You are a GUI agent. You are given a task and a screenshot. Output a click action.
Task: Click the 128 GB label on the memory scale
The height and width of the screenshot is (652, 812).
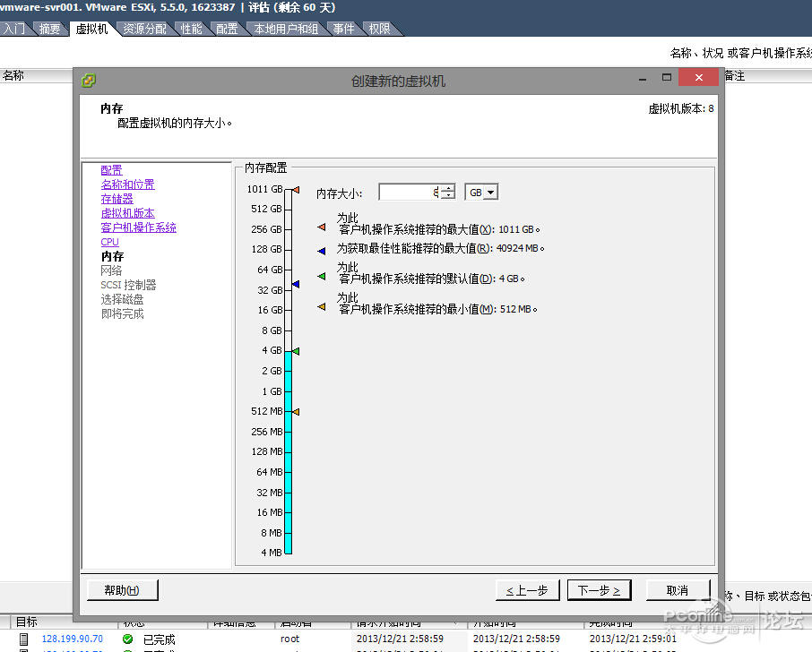(267, 249)
